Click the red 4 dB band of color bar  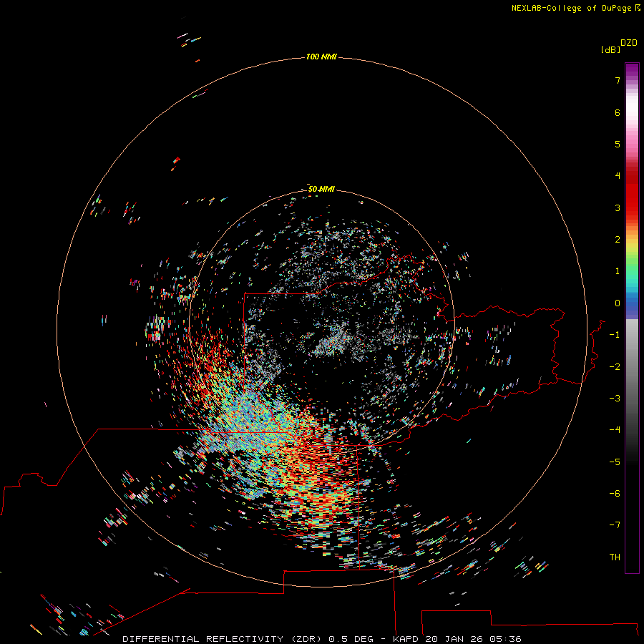[632, 175]
